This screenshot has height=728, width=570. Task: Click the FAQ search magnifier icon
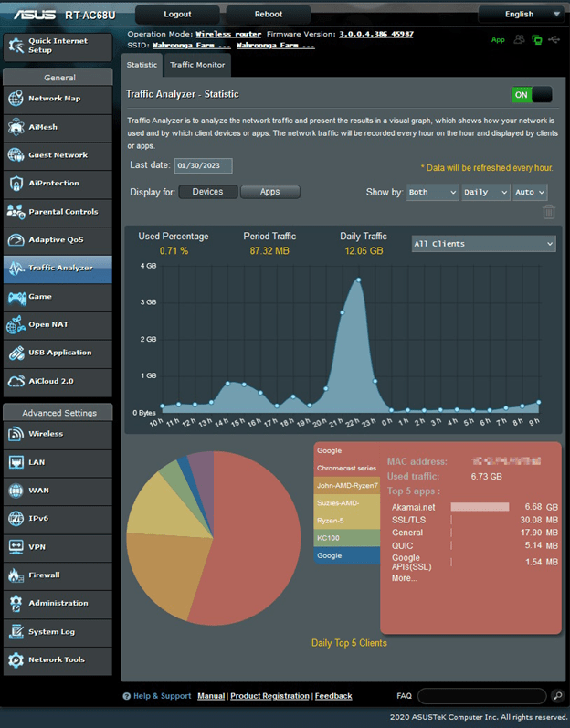[x=557, y=696]
